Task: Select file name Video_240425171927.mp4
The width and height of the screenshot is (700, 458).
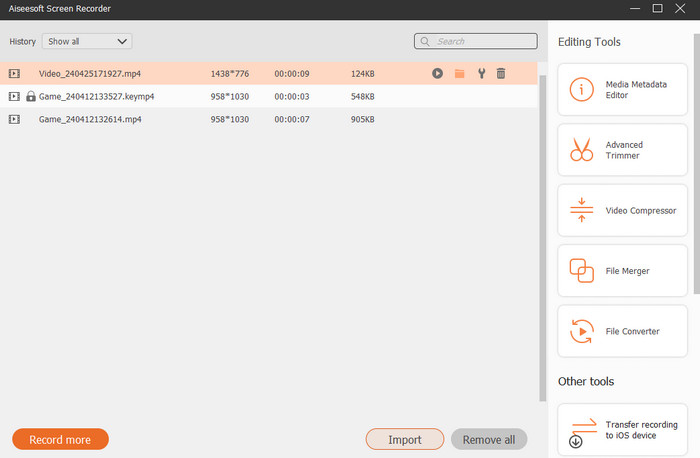Action: click(90, 74)
